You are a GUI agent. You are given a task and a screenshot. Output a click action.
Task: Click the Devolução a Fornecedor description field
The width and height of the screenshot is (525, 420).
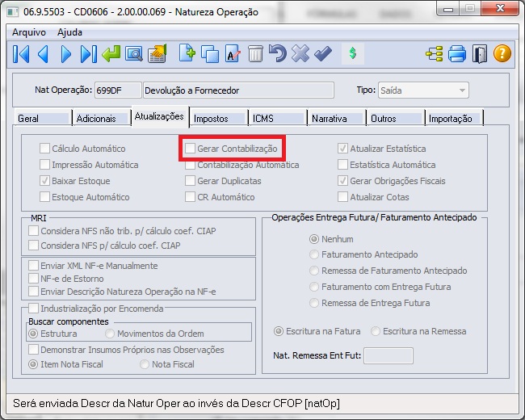(238, 90)
